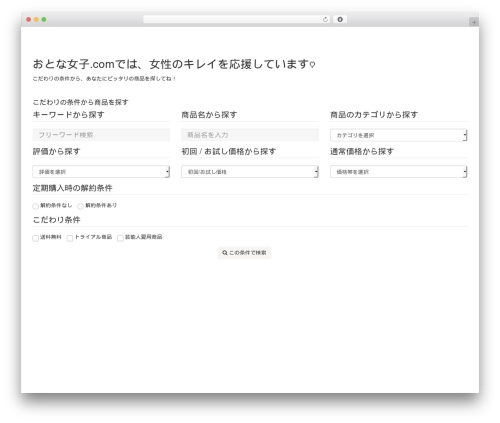Open a new tab with plus button

pyautogui.click(x=474, y=22)
